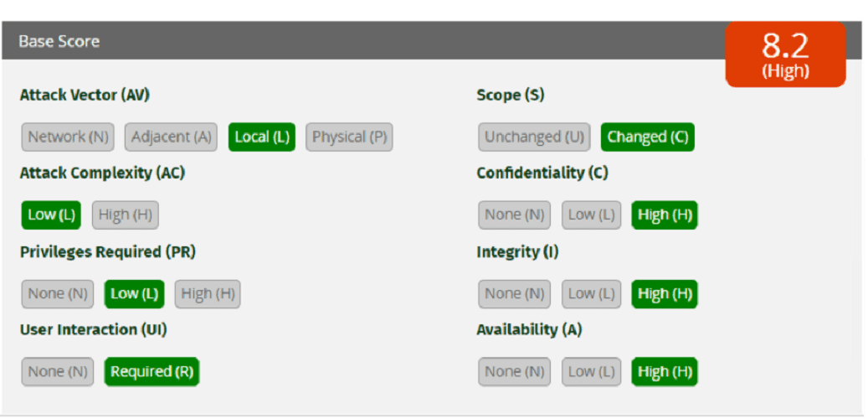Choose High (H) for Integrity impact
Screen dimensions: 868x419
[665, 294]
